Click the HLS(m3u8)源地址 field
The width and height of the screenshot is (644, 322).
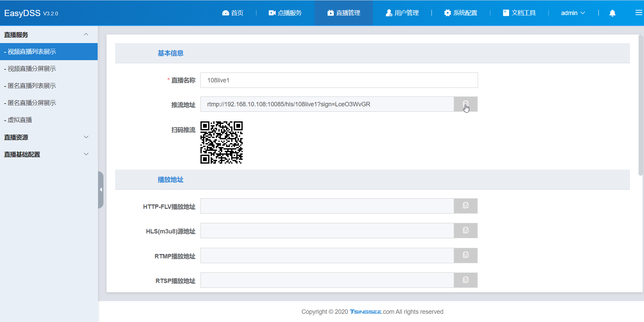coord(327,231)
